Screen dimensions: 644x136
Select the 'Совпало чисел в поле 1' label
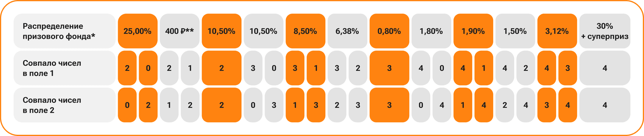65,68
